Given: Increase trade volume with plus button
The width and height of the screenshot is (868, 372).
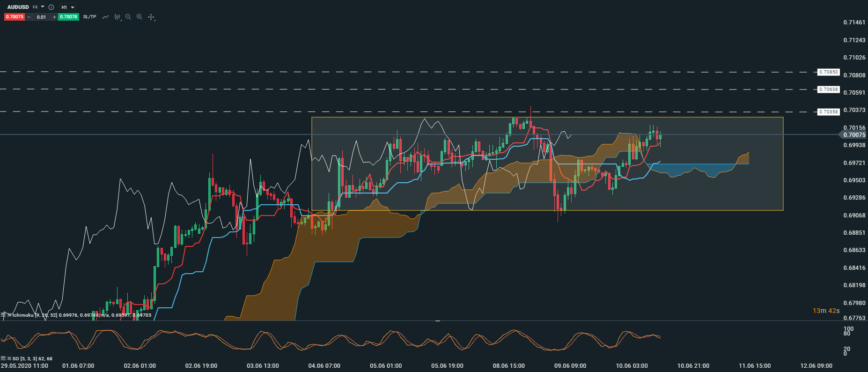Looking at the screenshot, I should (54, 17).
